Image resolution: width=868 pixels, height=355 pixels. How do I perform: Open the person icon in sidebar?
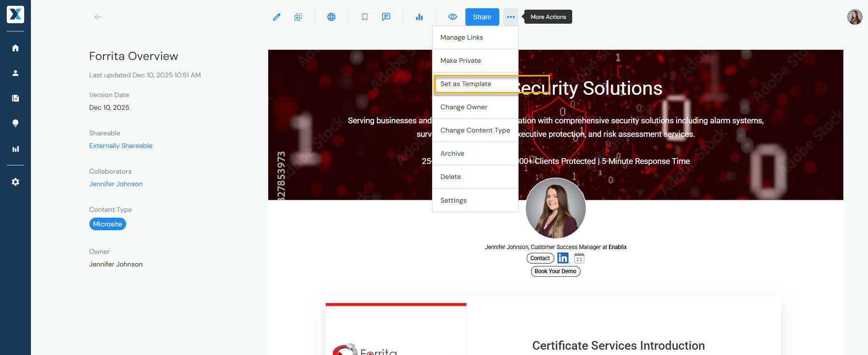tap(15, 73)
